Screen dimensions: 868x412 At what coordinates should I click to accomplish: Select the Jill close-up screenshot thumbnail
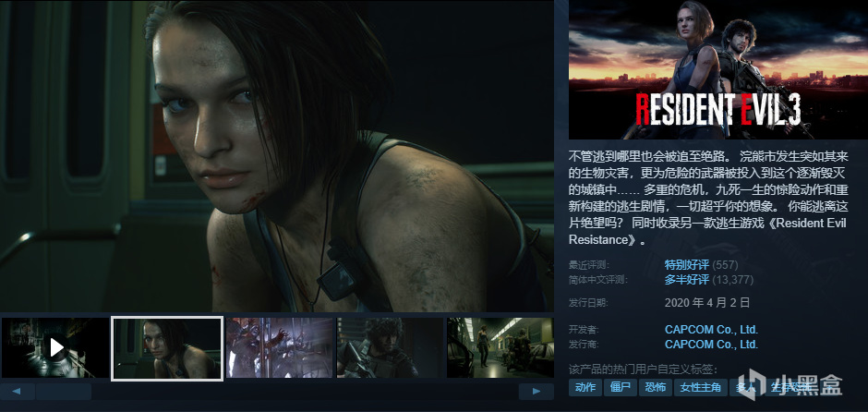click(167, 348)
